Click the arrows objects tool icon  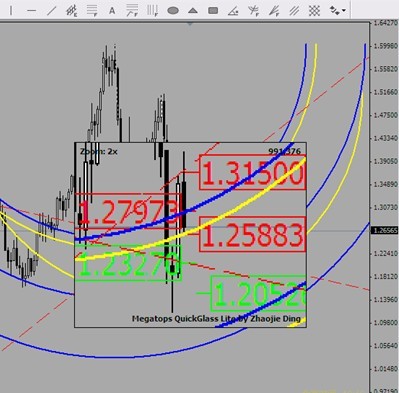[x=334, y=11]
